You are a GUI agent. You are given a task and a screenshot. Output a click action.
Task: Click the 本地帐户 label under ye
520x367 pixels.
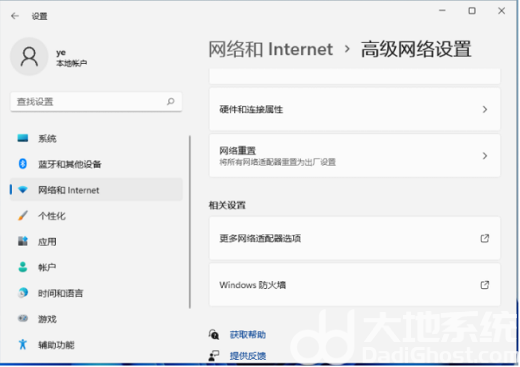[72, 63]
